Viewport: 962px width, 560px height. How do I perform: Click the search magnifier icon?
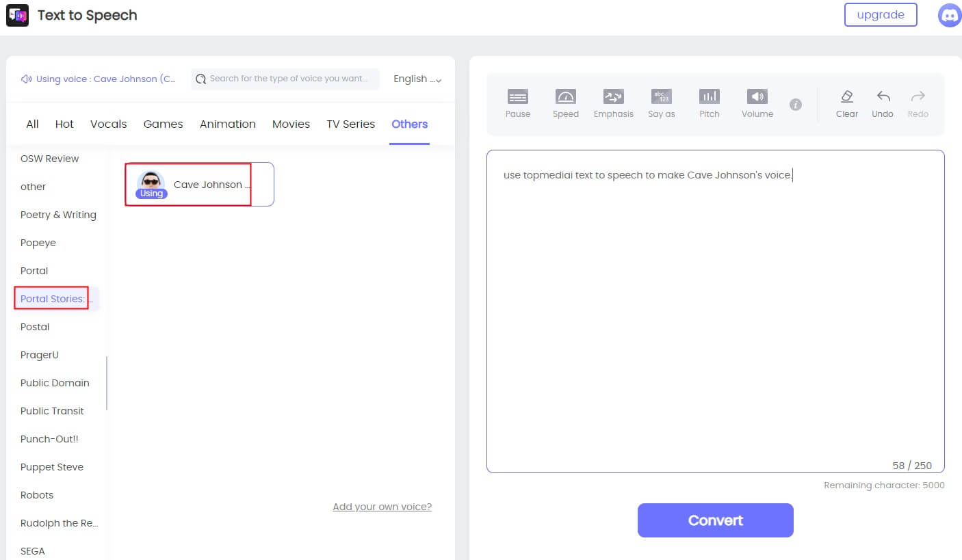click(x=200, y=79)
